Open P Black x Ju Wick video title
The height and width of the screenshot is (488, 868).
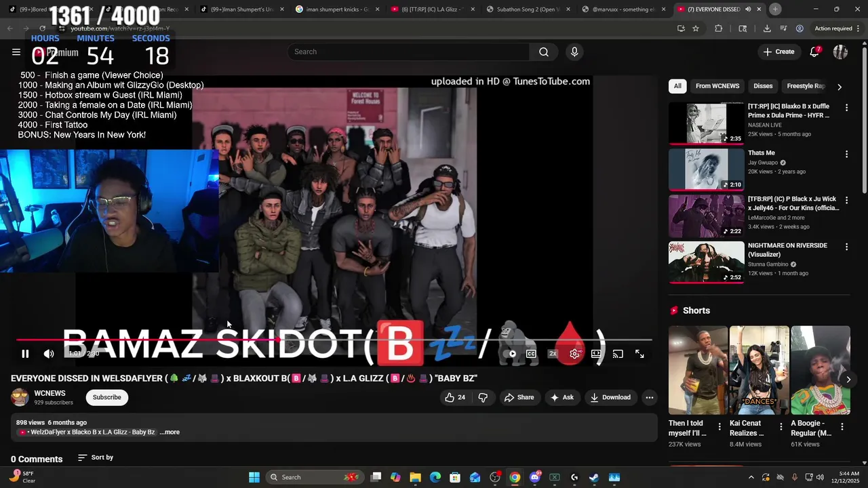792,203
